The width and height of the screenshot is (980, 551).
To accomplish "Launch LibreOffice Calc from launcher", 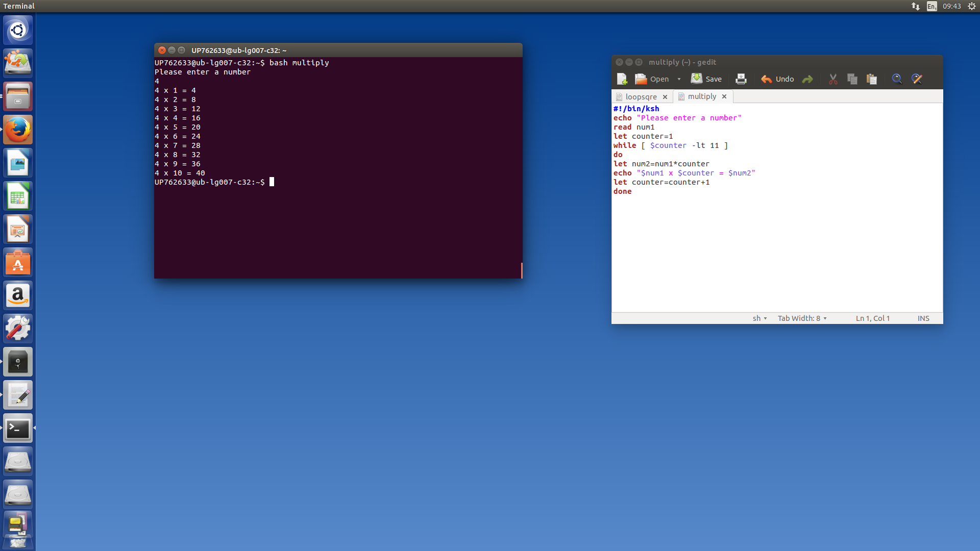I will pyautogui.click(x=18, y=196).
